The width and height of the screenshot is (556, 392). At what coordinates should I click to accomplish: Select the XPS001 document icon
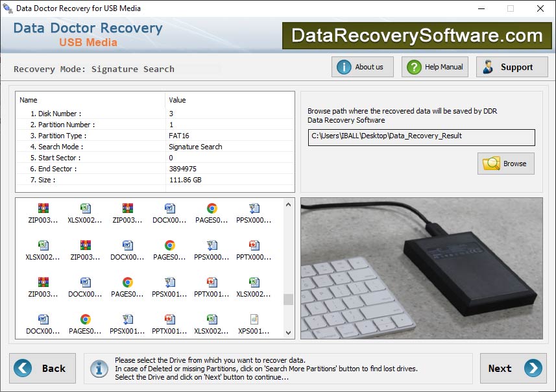coord(253,323)
